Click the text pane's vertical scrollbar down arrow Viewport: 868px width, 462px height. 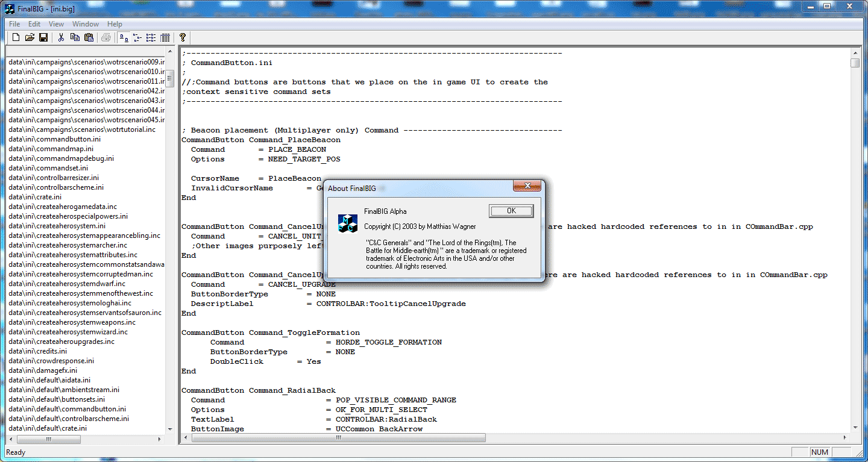click(x=855, y=427)
